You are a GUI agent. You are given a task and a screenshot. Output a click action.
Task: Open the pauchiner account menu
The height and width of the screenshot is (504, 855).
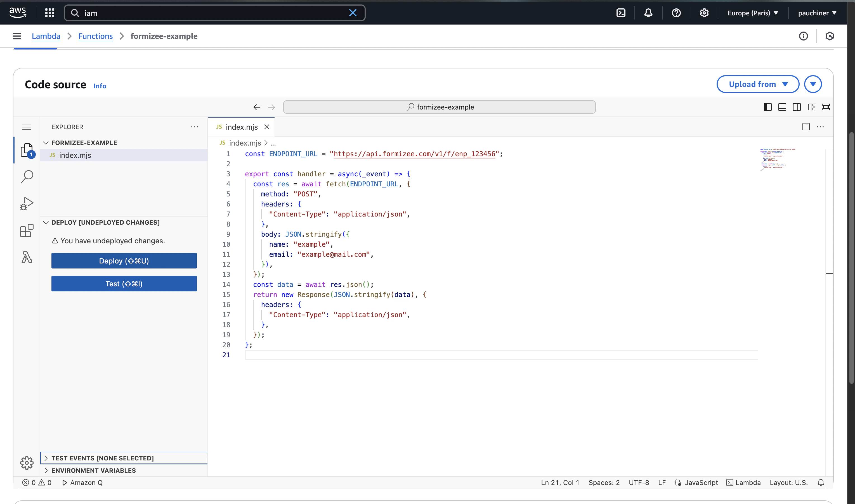[x=817, y=13]
